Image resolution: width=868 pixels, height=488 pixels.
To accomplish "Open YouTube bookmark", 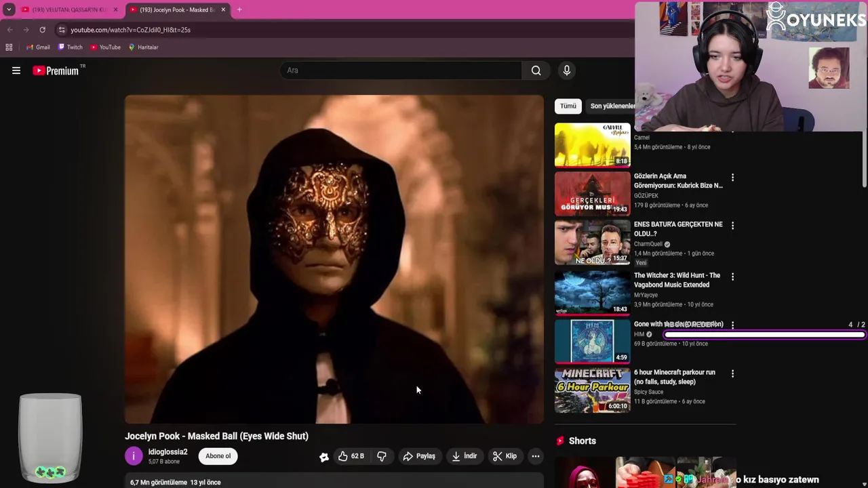I will (105, 47).
